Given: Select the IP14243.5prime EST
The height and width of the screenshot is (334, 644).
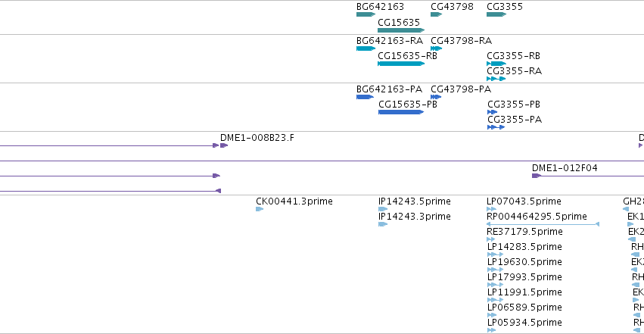Looking at the screenshot, I should tap(383, 209).
